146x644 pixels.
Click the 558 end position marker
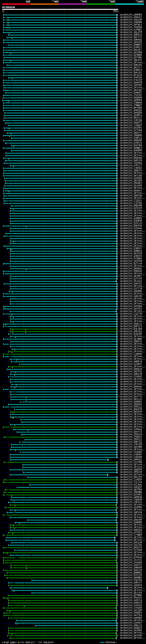coord(115,11)
